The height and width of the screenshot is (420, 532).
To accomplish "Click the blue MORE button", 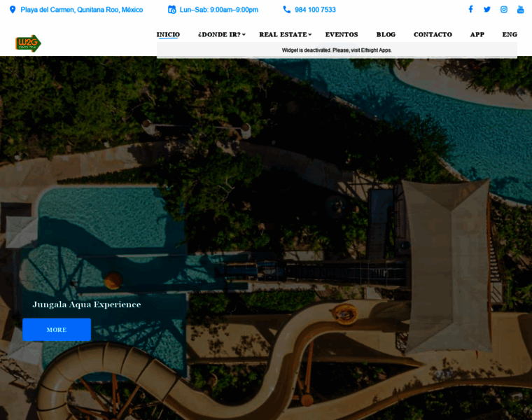I will 57,330.
